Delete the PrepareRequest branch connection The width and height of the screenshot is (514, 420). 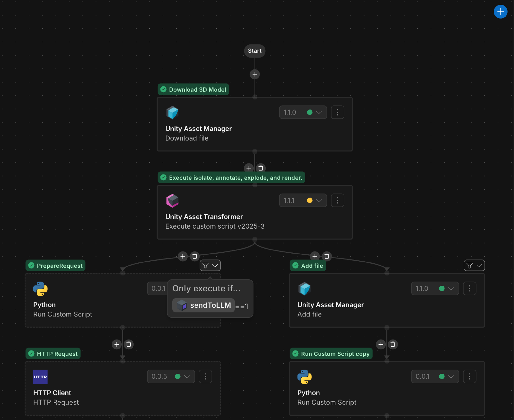coord(195,256)
